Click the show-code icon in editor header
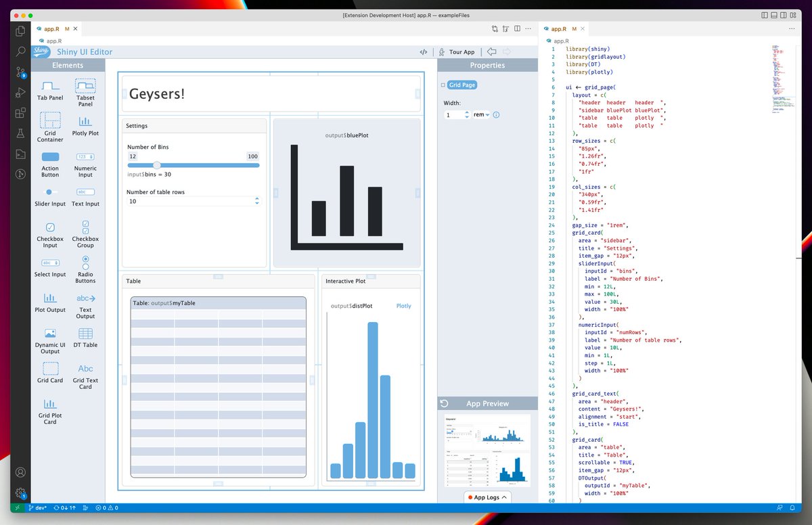Screen dimensions: 812x525 423,52
